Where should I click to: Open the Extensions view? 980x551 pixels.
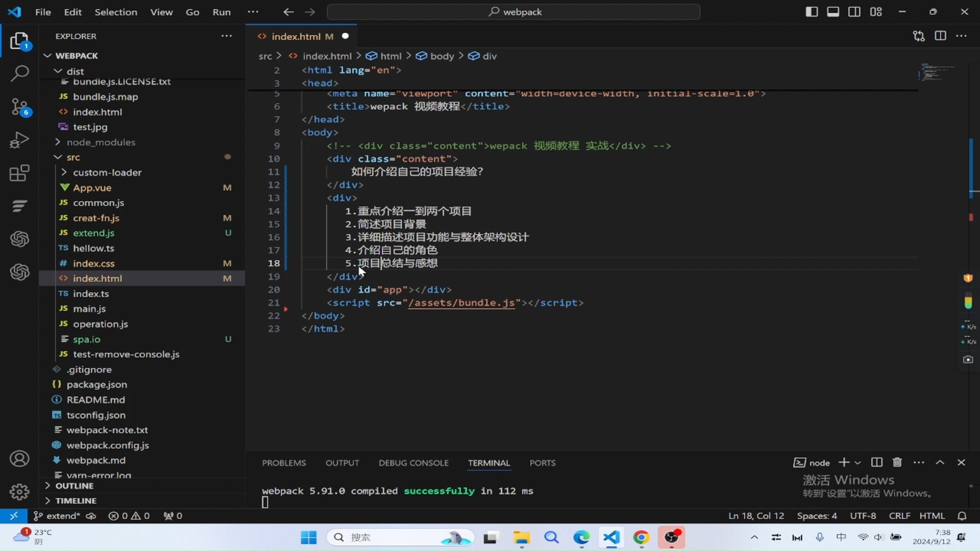coord(19,173)
